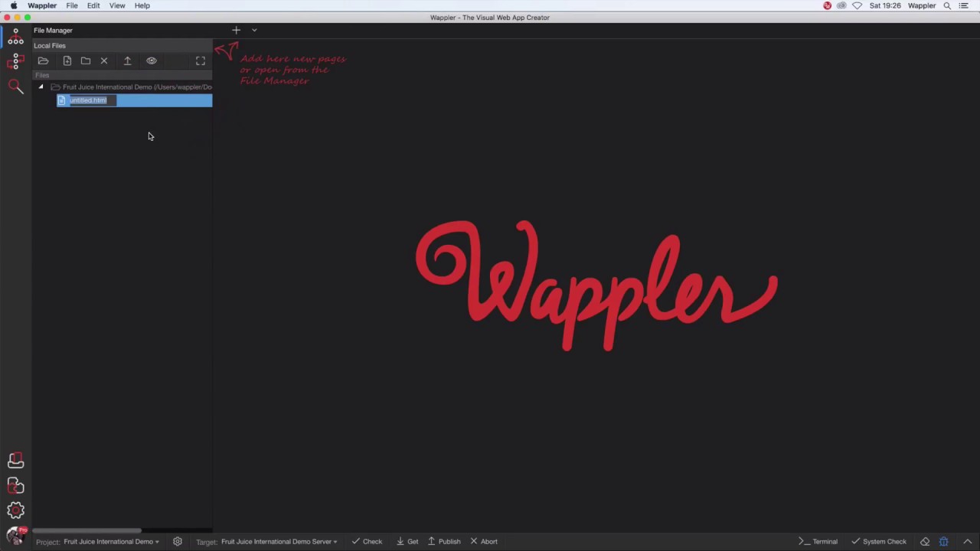
Task: Open the Help menu
Action: click(x=142, y=5)
